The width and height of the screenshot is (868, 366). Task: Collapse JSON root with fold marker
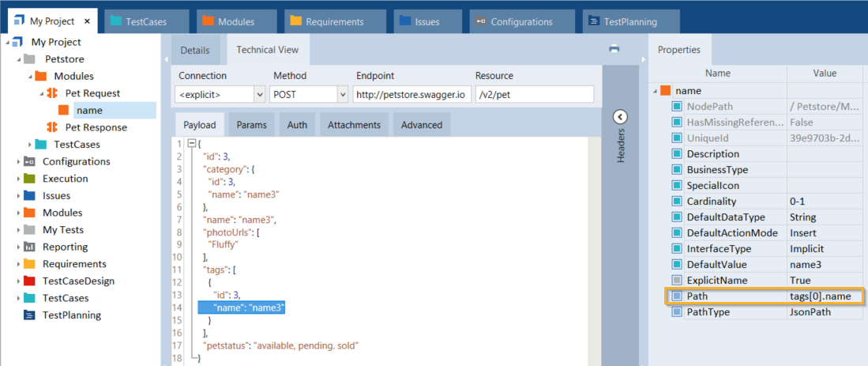(x=190, y=144)
